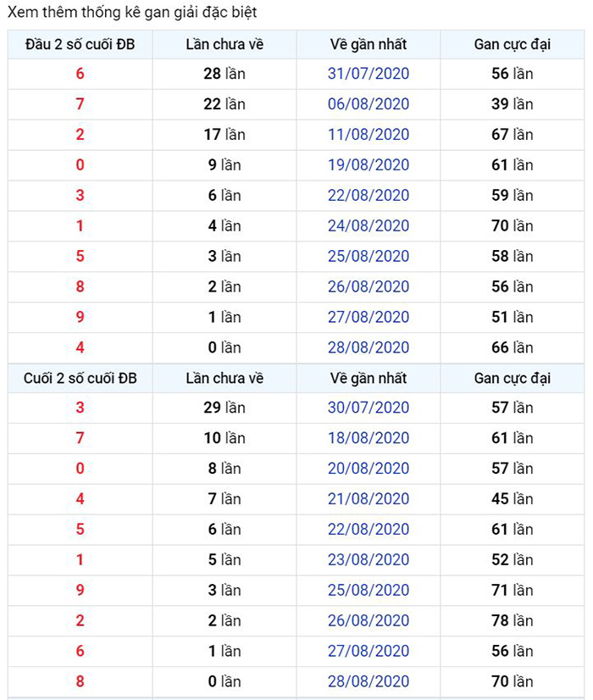Click the 20/08/2020 date link
Image resolution: width=593 pixels, height=700 pixels.
click(369, 469)
